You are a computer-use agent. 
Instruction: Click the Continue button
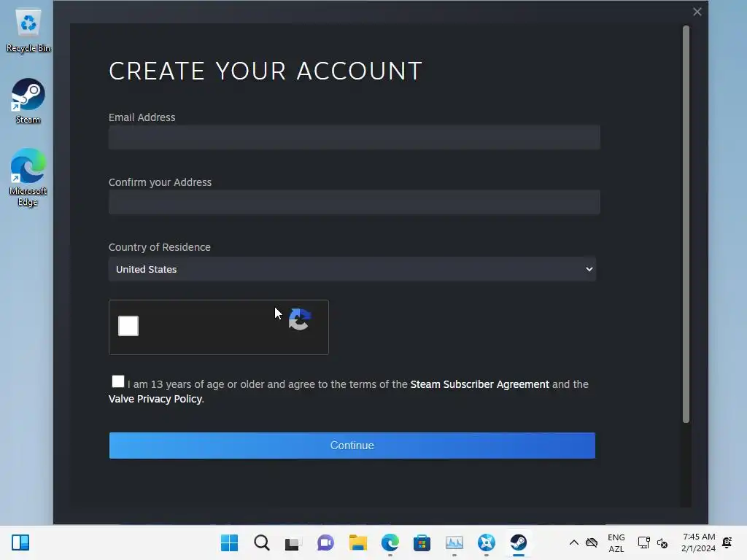[352, 446]
